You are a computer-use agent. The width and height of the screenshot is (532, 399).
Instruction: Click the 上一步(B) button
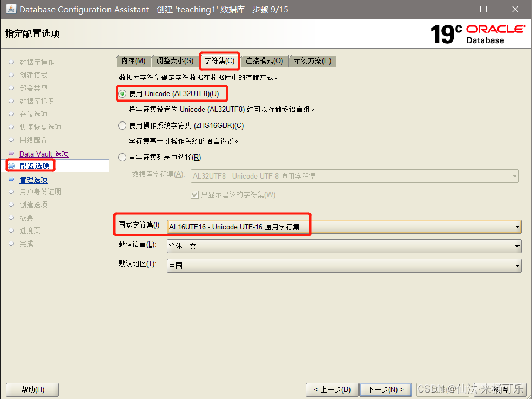coord(332,389)
